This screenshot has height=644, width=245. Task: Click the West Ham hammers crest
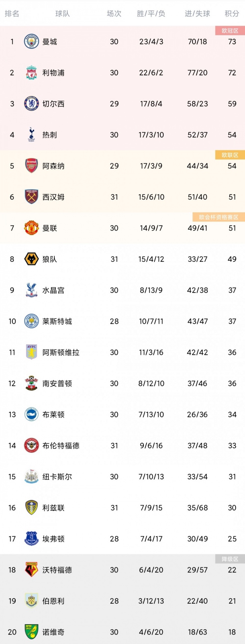(x=31, y=197)
